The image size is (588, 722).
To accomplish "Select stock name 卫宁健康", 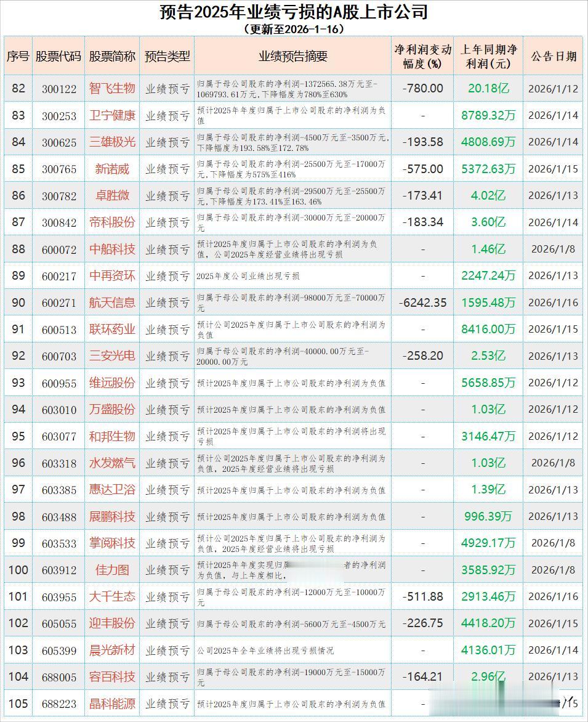I will pos(112,115).
